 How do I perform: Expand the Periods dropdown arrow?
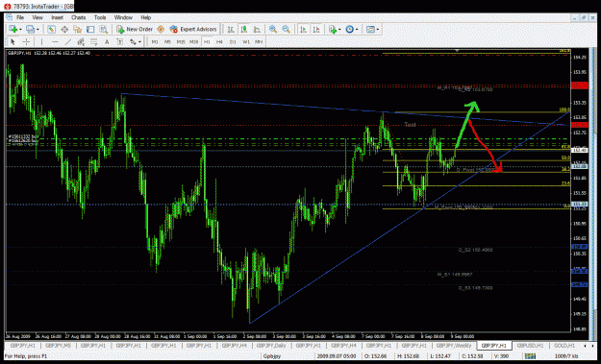[x=357, y=30]
